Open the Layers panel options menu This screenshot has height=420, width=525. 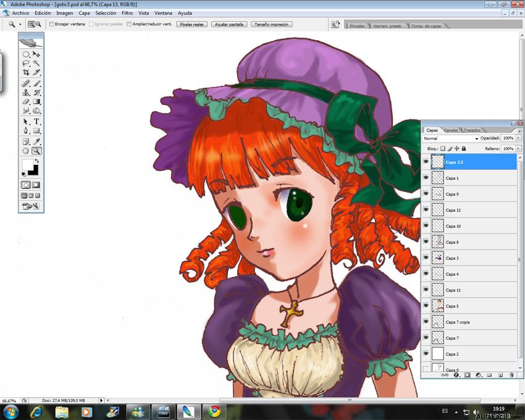(x=519, y=131)
